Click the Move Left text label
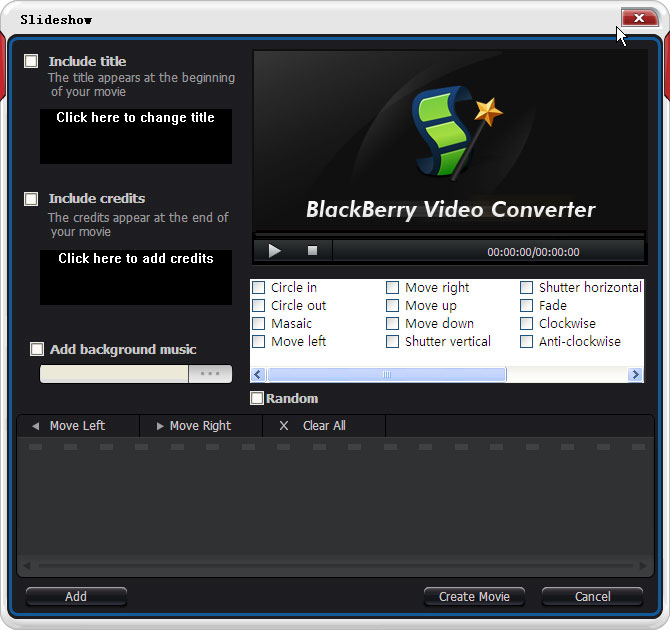 (x=77, y=426)
